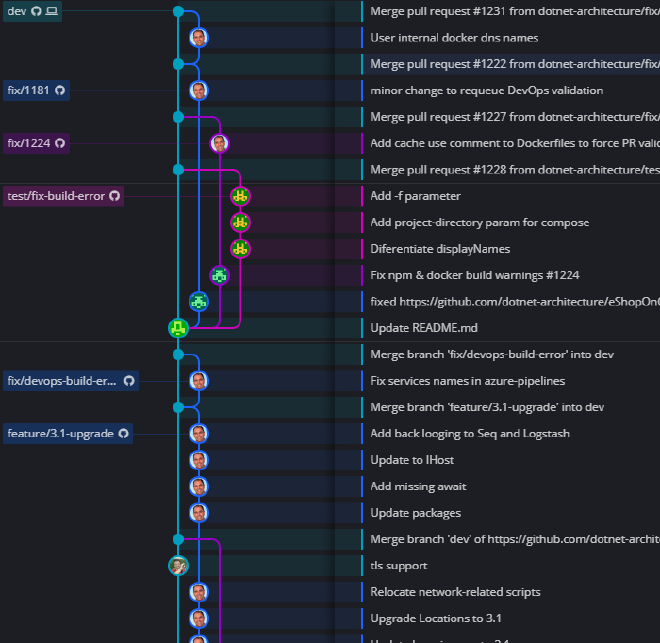660x643 pixels.
Task: Click the author avatar on the tls support commit
Action: tap(178, 565)
